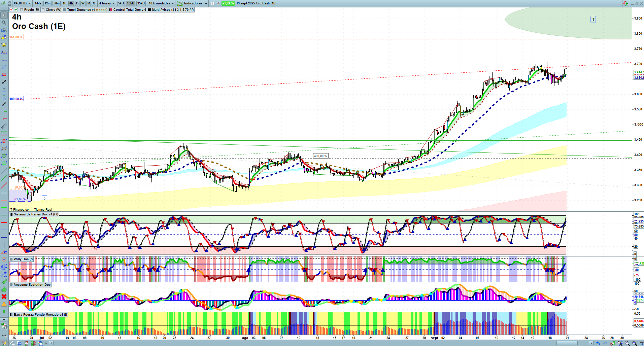
Task: Toggle the Precio checkbox
Action: (22, 10)
